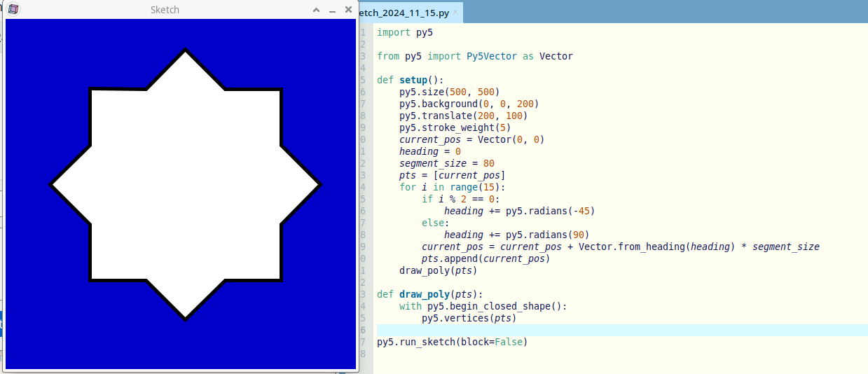The width and height of the screenshot is (868, 374).
Task: Click the py5.vertices(pts) line
Action: pyautogui.click(x=469, y=318)
